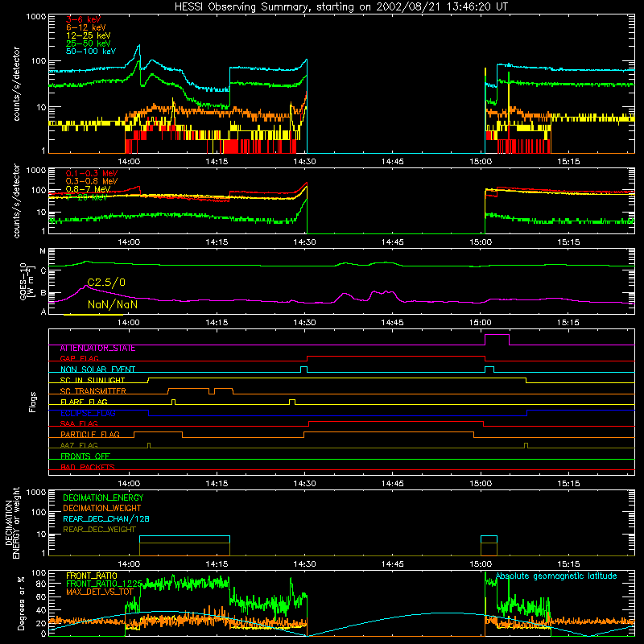The image size is (644, 644).
Task: Click the 0.8-7 MeV legend label
Action: click(x=89, y=189)
